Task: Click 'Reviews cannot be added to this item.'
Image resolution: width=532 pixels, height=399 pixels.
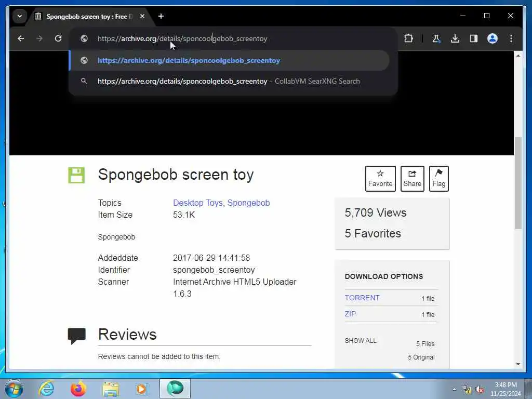Action: point(159,356)
